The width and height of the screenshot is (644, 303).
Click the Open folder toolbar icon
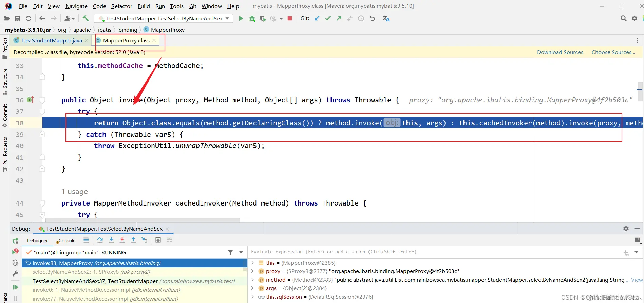pos(6,18)
